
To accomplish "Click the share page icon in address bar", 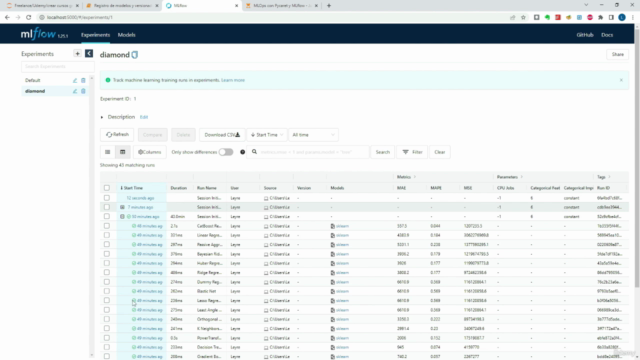I will click(513, 17).
